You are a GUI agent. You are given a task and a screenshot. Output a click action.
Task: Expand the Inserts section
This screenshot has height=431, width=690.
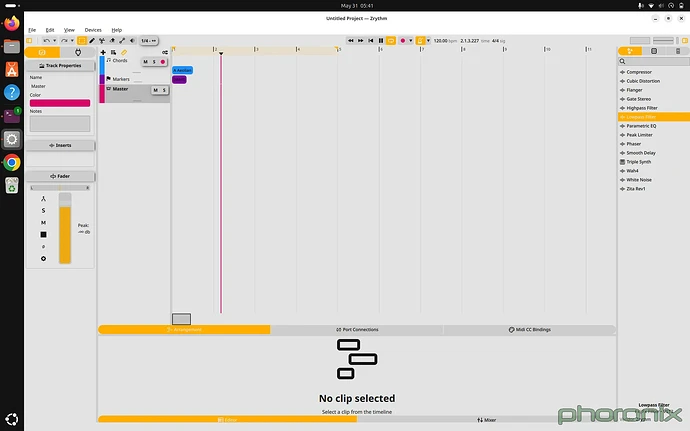pyautogui.click(x=60, y=145)
